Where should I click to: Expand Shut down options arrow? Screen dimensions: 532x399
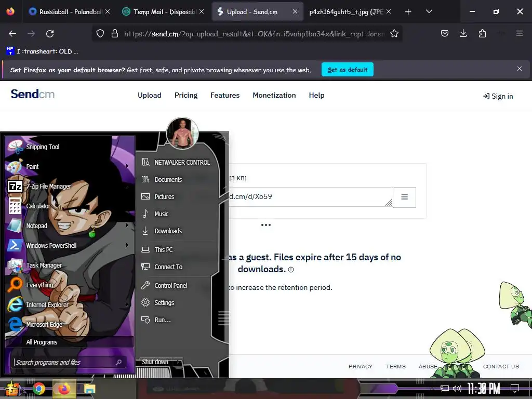point(179,362)
